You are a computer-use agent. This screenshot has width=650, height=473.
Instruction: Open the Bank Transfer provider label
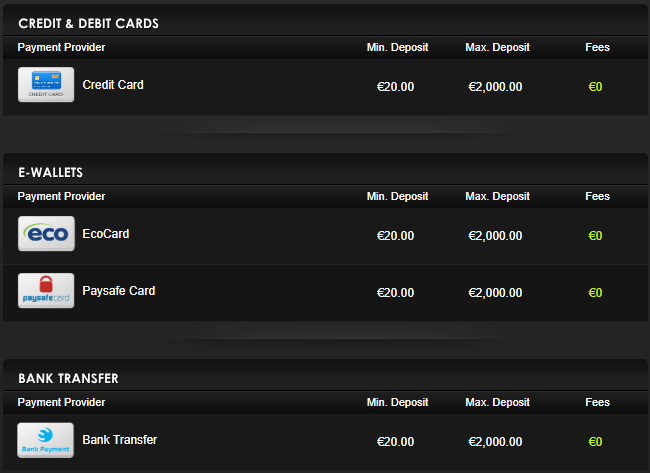119,440
